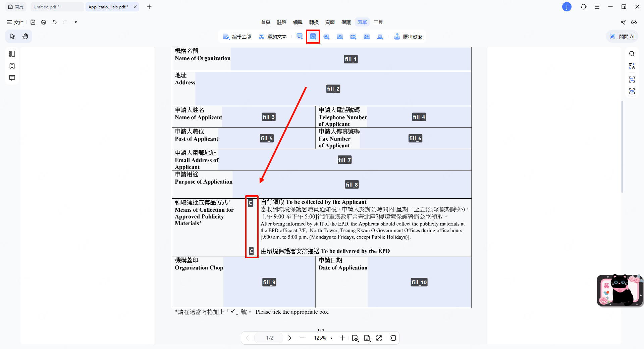Tick the 'To be delivered by the EPD' checkbox
Viewport: 644px width, 349px height.
coord(251,251)
